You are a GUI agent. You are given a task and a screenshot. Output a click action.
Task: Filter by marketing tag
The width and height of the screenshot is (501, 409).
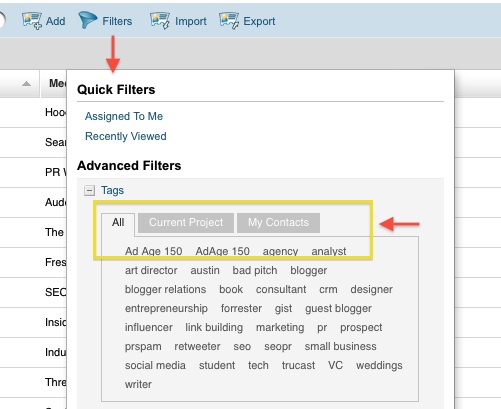[x=280, y=327]
